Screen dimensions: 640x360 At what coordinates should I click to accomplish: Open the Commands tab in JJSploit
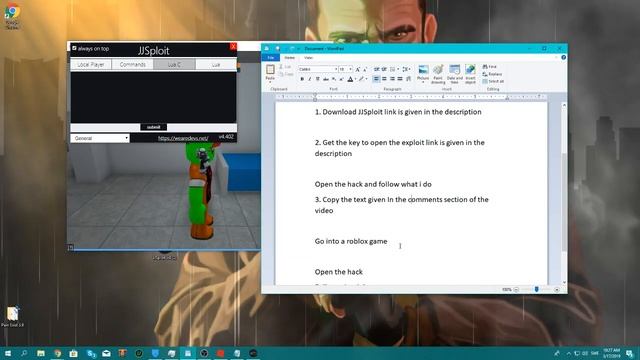pos(133,64)
